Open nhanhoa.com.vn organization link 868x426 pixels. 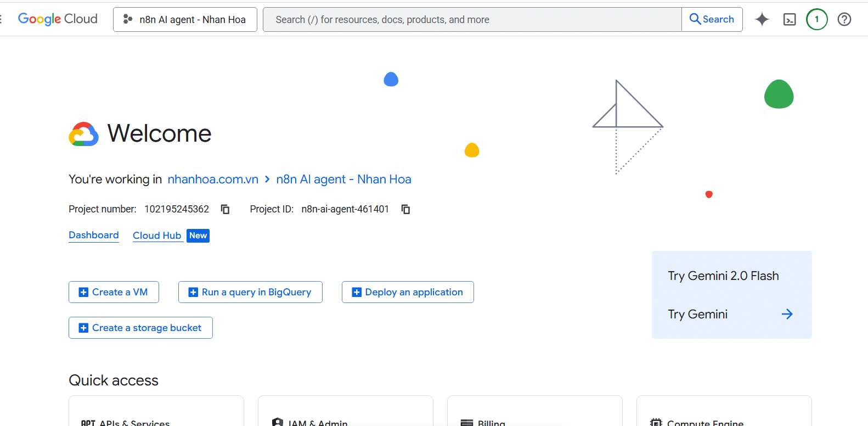[213, 180]
